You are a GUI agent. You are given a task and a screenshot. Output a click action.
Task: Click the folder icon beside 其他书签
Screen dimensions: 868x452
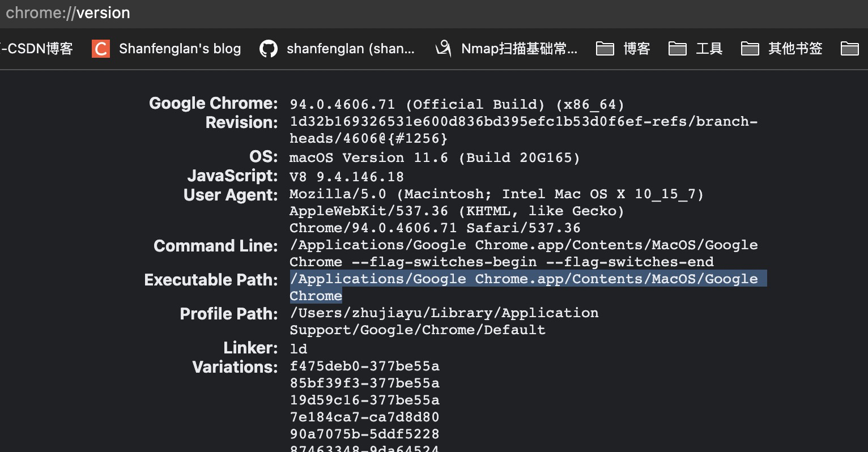[750, 49]
